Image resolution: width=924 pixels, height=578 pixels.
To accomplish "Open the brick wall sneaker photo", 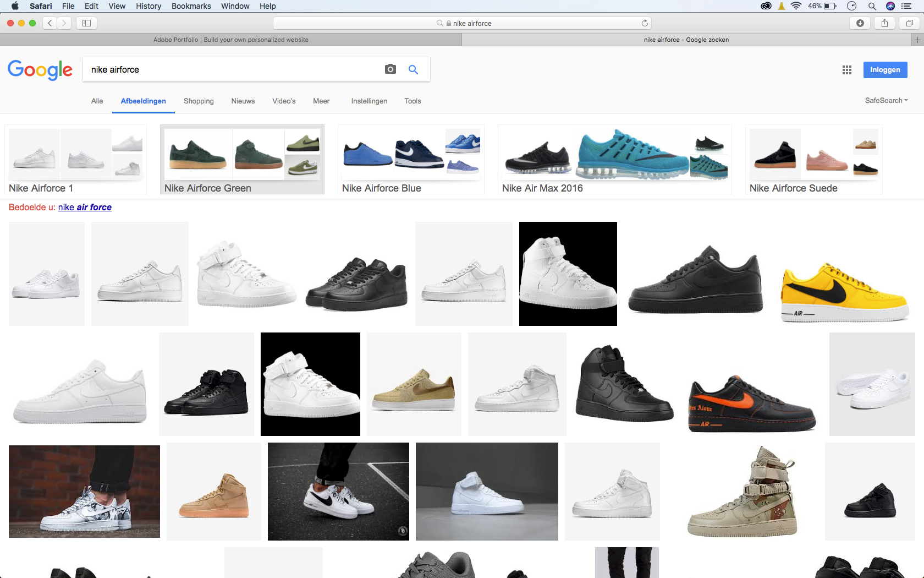I will (84, 492).
